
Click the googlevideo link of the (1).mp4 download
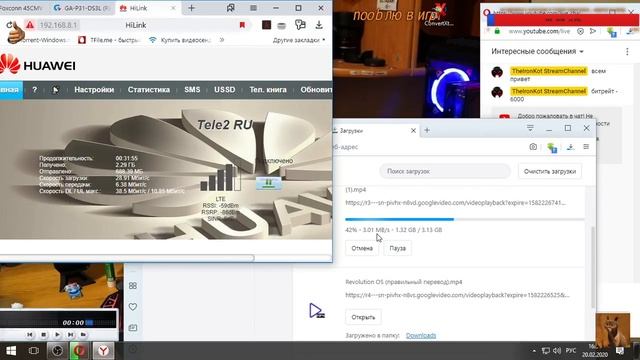pos(456,203)
